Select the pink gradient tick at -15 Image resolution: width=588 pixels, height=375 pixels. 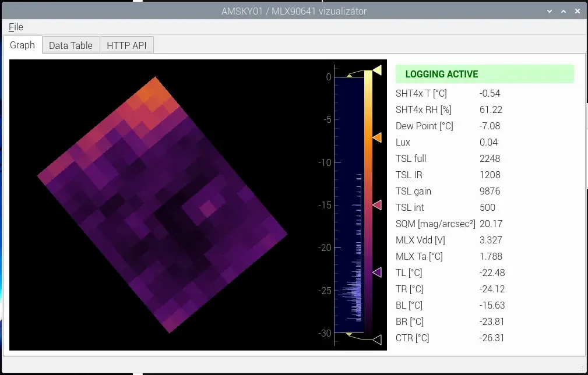[377, 205]
